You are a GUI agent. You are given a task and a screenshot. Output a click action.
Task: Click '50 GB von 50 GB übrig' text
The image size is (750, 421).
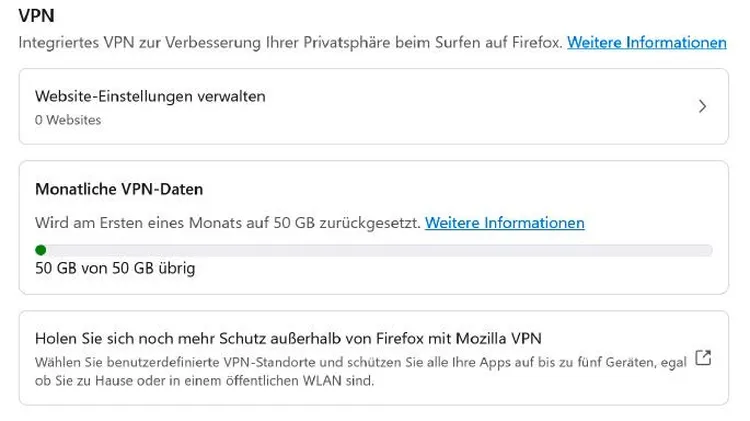(x=115, y=268)
